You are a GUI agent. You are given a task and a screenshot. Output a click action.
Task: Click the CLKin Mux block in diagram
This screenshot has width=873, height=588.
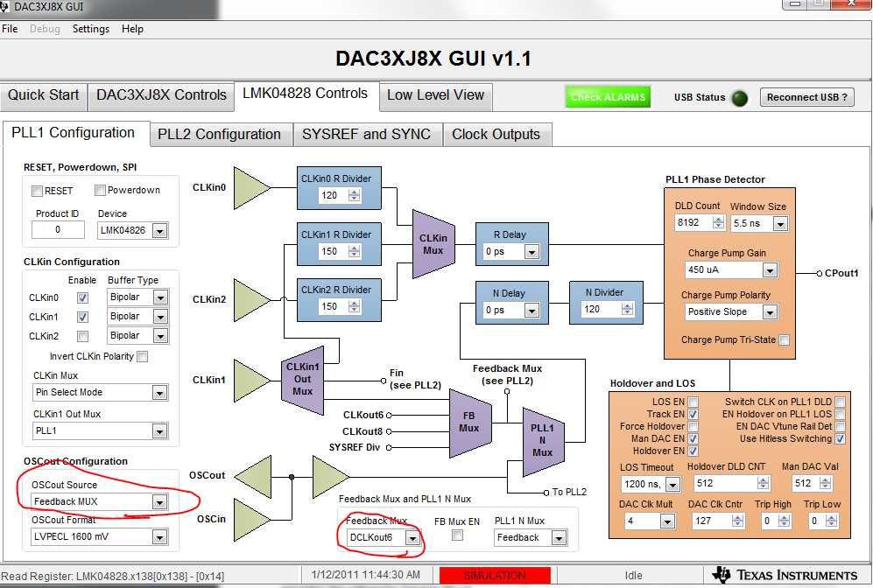433,244
